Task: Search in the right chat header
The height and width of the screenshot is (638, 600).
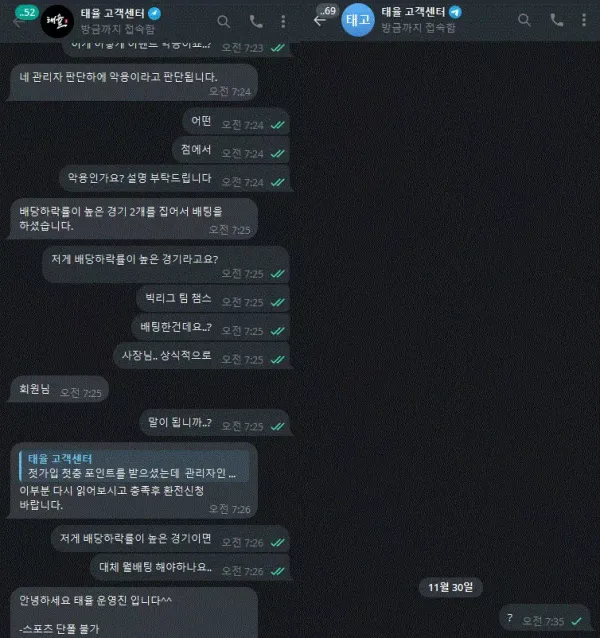Action: point(524,20)
